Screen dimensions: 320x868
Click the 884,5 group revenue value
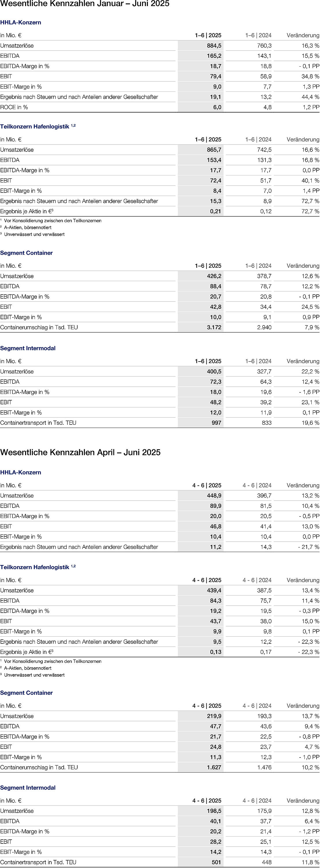[214, 46]
